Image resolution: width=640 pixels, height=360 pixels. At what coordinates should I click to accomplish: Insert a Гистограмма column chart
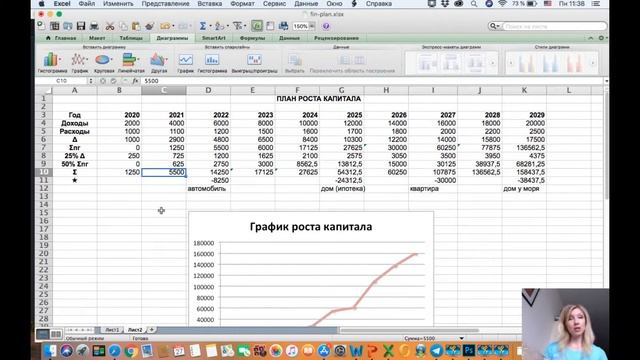coord(52,62)
